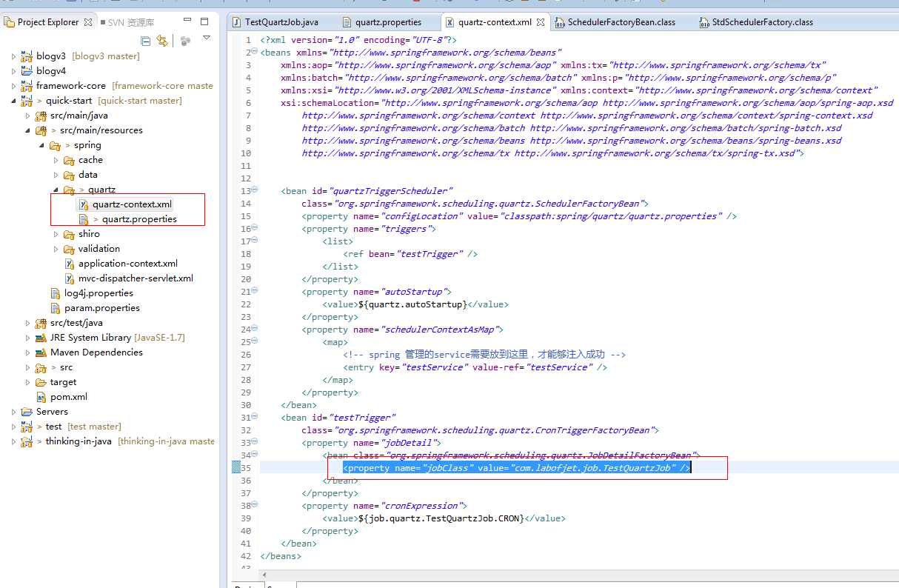Expand the Maven Dependencies node
The image size is (899, 588).
coord(28,353)
